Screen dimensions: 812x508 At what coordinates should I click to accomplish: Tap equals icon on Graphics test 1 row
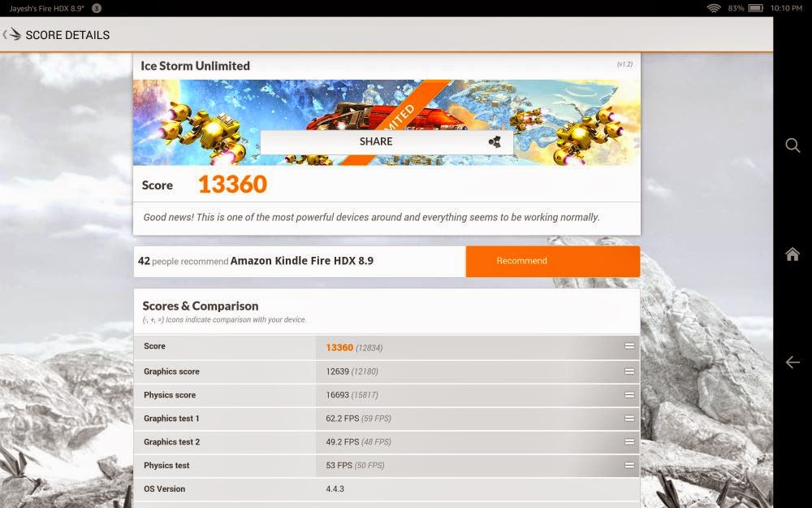click(629, 419)
